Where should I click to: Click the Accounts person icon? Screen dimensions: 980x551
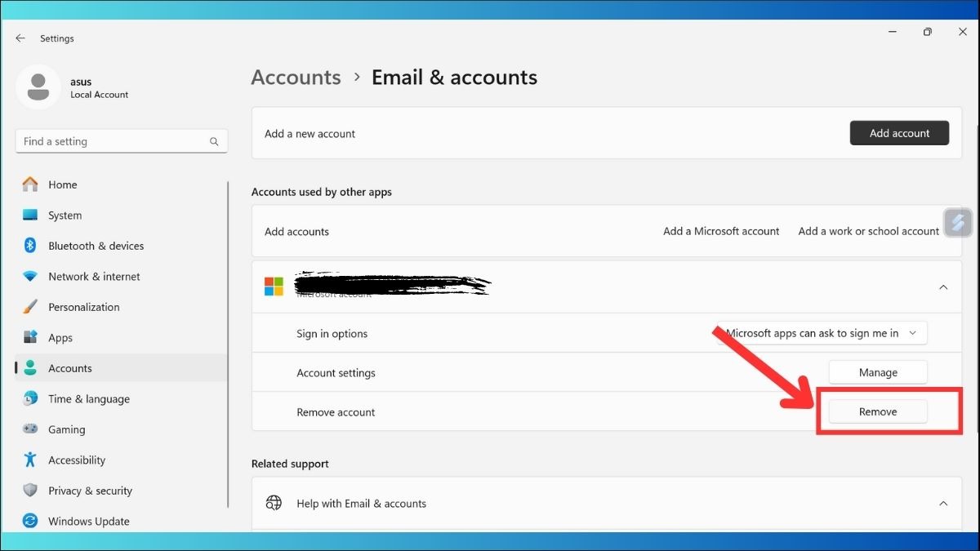[30, 368]
